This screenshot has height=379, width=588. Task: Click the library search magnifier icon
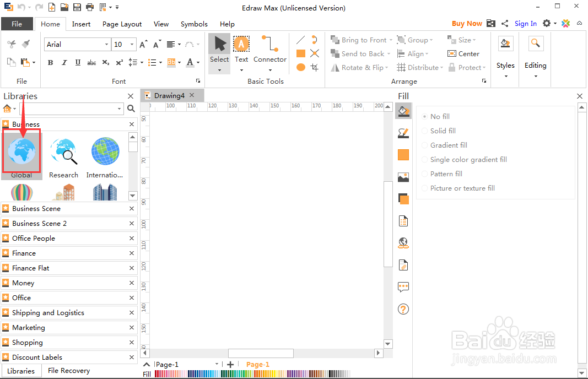131,109
